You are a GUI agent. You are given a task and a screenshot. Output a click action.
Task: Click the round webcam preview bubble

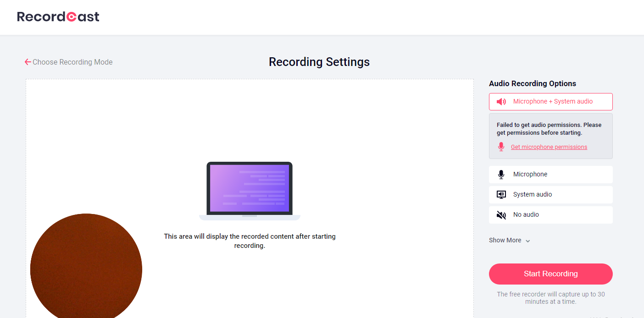click(86, 266)
